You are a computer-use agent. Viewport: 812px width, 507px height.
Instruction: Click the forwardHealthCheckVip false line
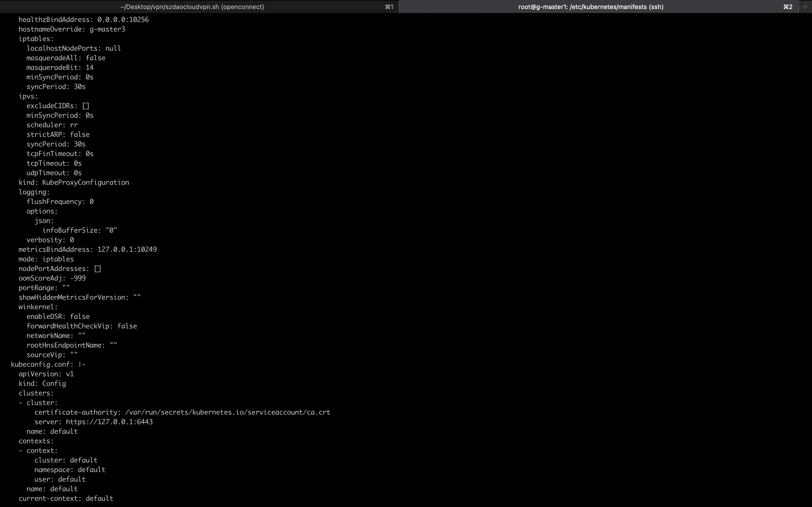[x=81, y=326]
